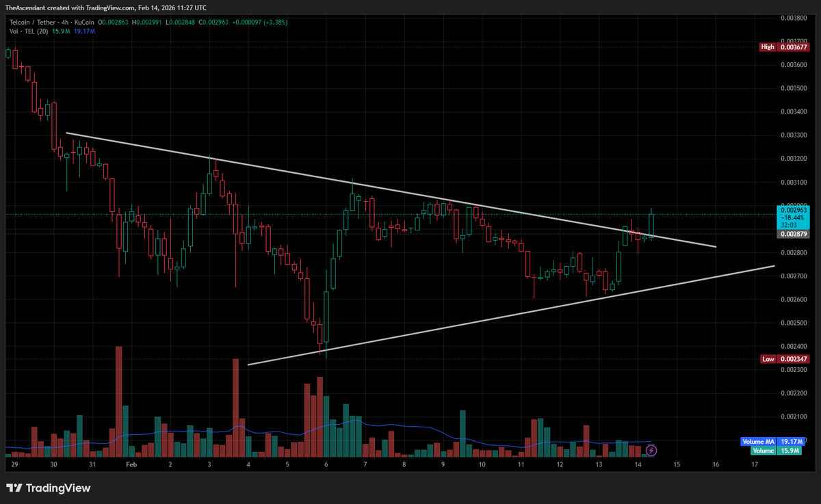This screenshot has height=504, width=821.
Task: Click the 0.002800 price axis label
Action: (793, 253)
